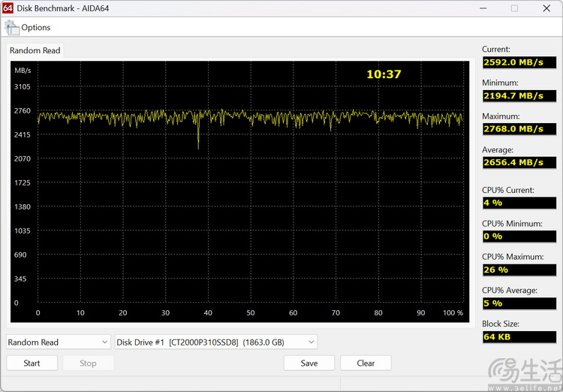Click the 3105 label on the Y axis
This screenshot has height=392, width=563.
coord(23,86)
